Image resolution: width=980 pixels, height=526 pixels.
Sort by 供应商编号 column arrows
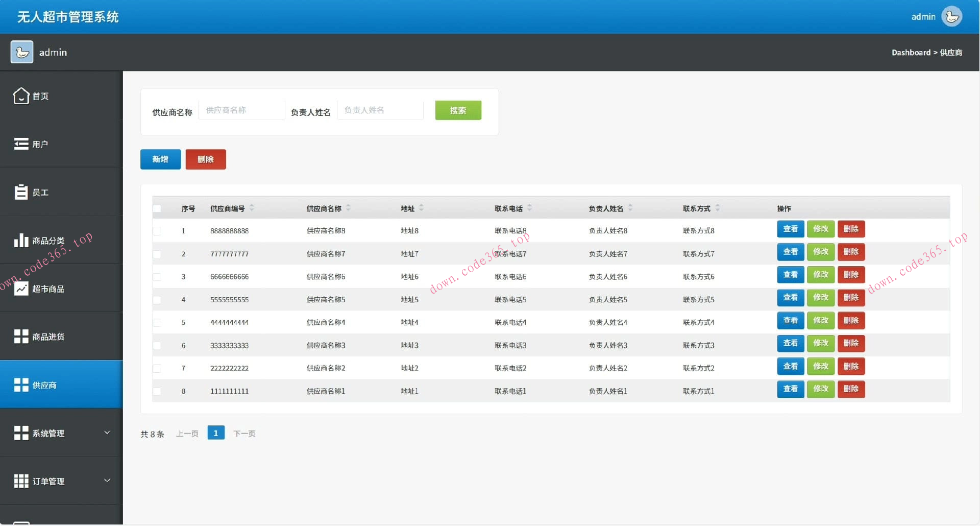(252, 208)
